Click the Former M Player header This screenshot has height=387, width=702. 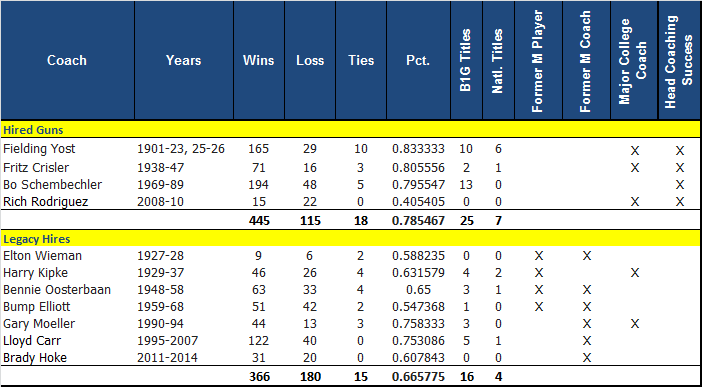click(538, 60)
